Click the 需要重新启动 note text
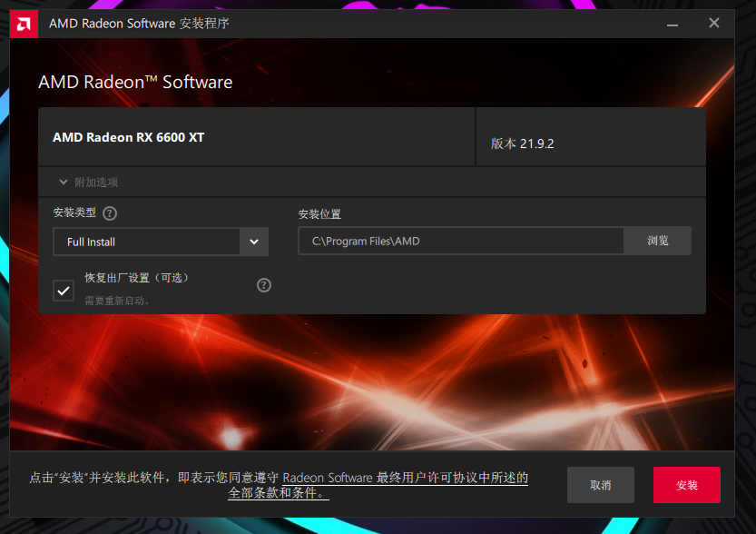The width and height of the screenshot is (756, 534). [117, 301]
